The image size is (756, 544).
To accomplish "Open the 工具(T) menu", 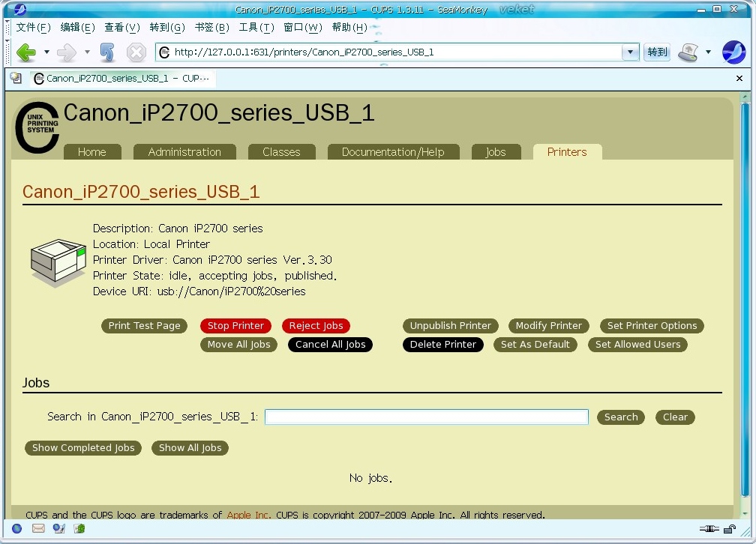I will [x=256, y=28].
